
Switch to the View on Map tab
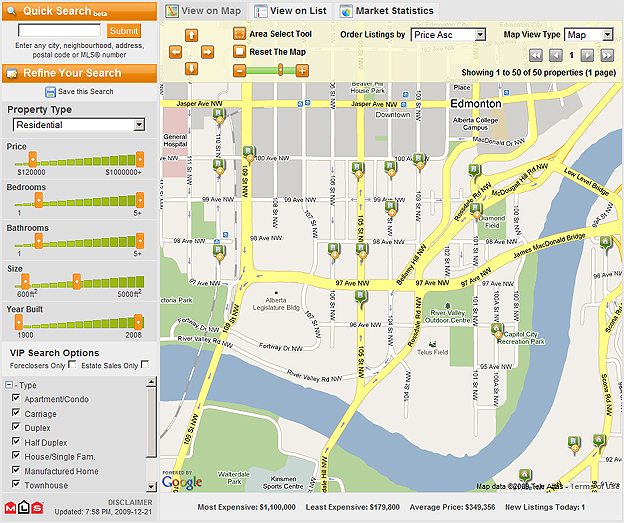pos(203,11)
